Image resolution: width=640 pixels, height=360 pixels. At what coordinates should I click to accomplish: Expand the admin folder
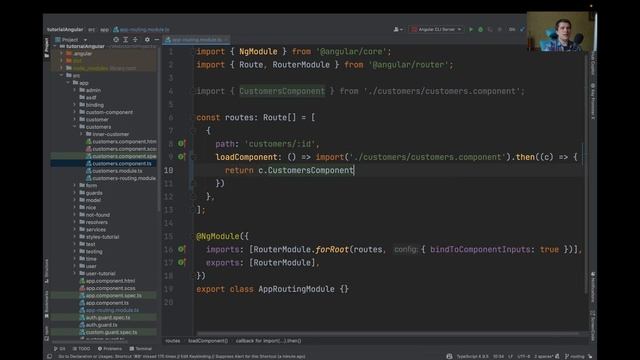[x=75, y=90]
